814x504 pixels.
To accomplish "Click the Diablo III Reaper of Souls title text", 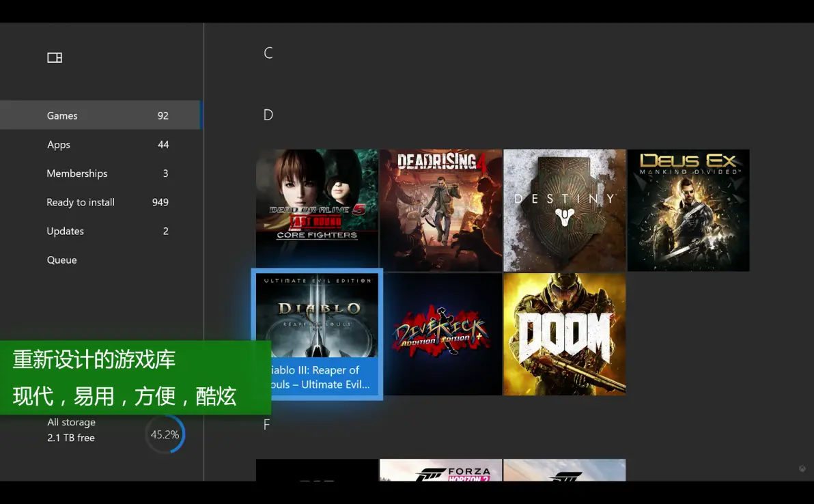I will tap(320, 378).
